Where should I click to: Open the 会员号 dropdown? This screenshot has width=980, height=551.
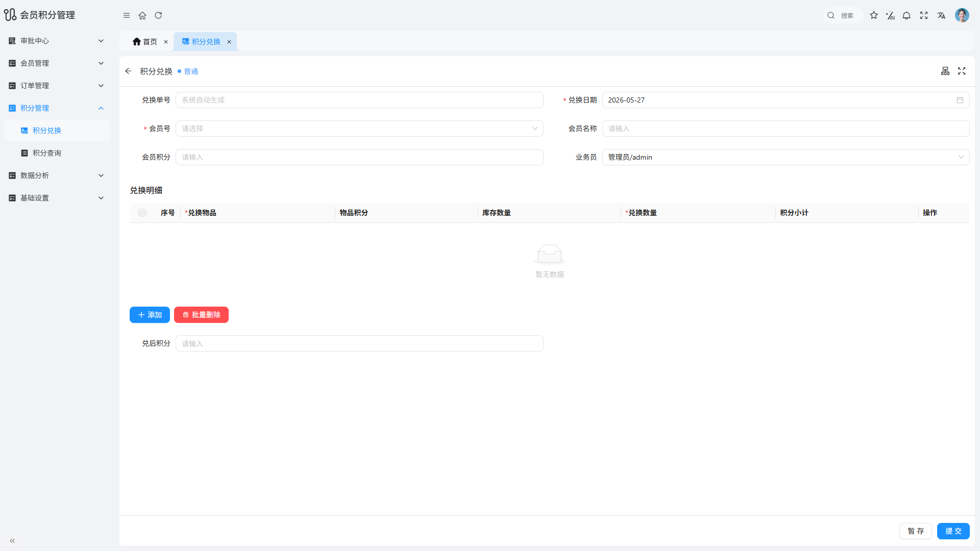tap(359, 129)
